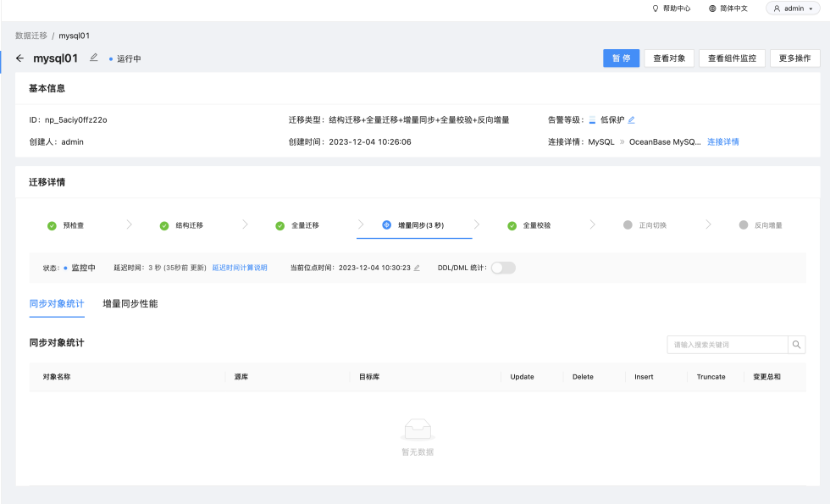
Task: Click the 预检查 step label
Action: (74, 225)
